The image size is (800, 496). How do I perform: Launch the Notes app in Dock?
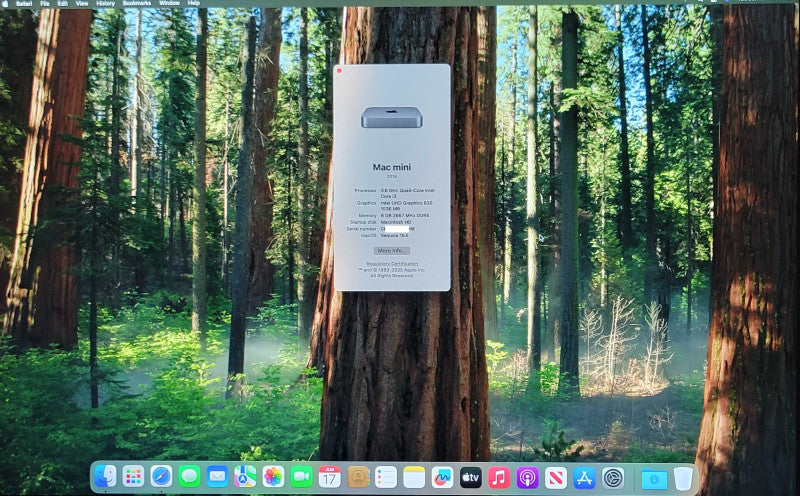tap(414, 477)
